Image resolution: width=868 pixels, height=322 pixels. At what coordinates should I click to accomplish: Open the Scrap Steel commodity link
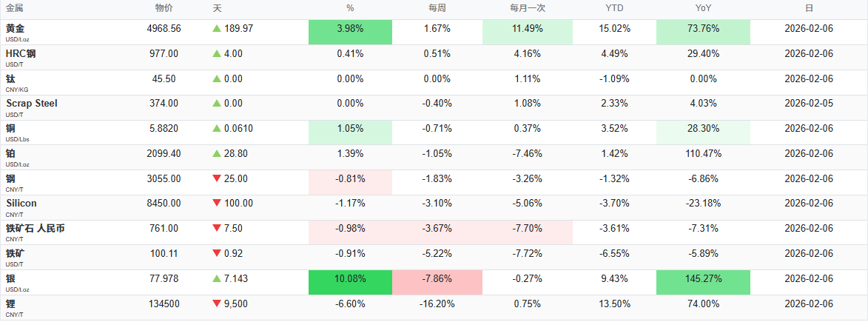coord(32,104)
